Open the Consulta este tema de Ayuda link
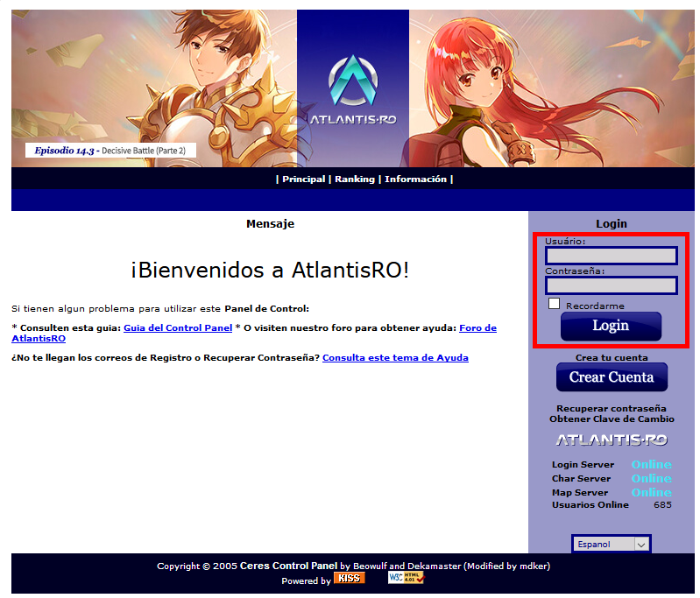Image resolution: width=700 pixels, height=598 pixels. pos(395,358)
